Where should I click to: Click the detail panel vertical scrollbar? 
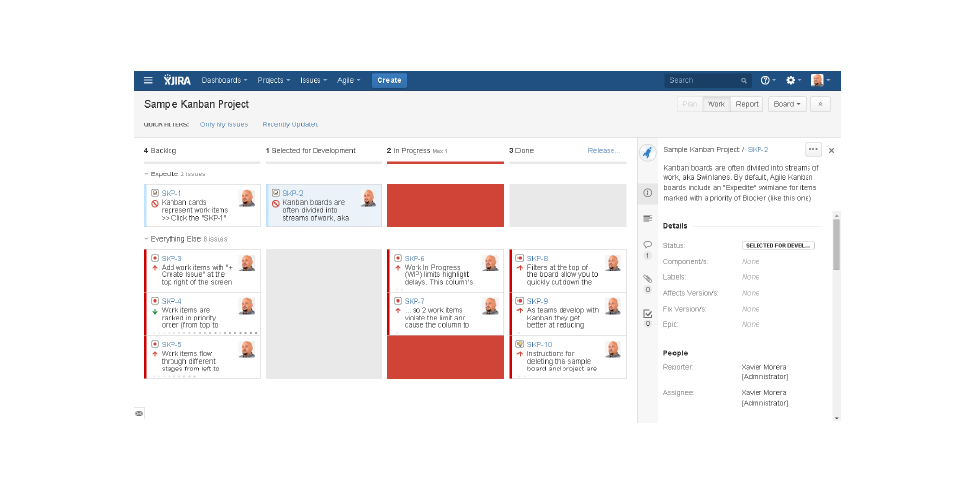point(836,244)
